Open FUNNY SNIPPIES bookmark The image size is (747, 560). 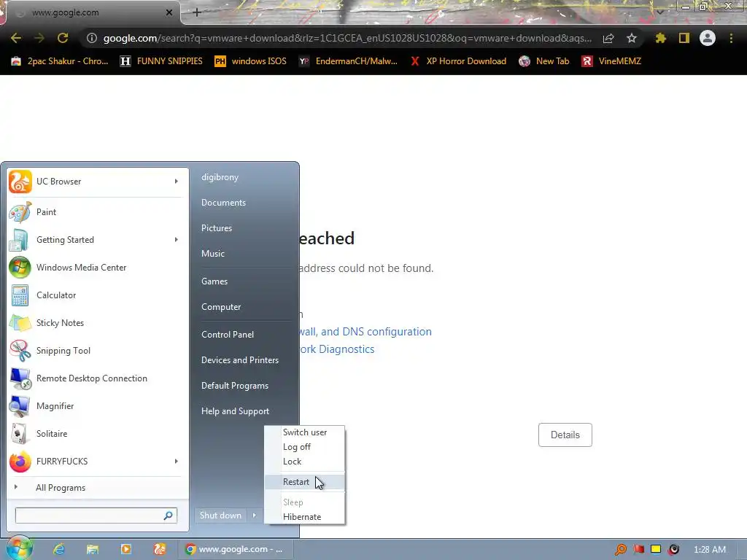(x=161, y=61)
